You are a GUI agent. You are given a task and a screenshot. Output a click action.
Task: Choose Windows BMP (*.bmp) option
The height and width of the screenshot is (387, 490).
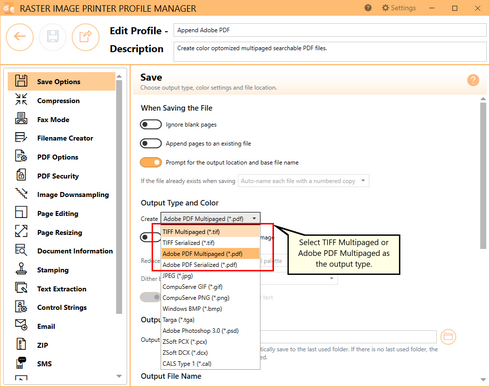(x=210, y=309)
